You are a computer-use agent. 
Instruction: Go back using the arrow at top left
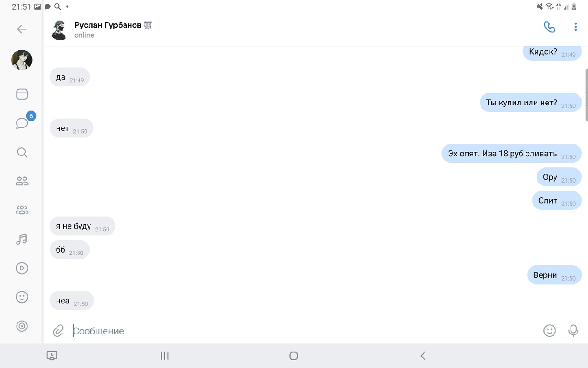tap(22, 29)
